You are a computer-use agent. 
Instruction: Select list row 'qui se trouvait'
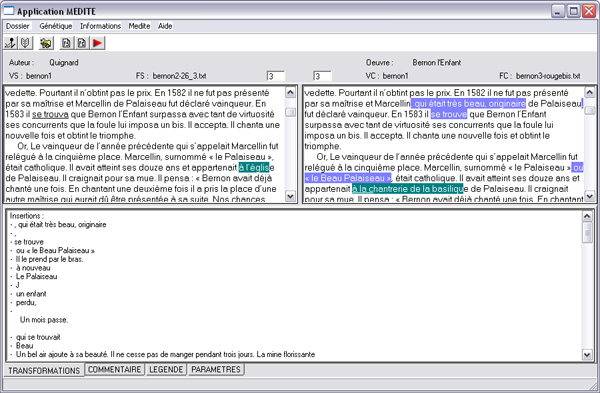pos(38,337)
